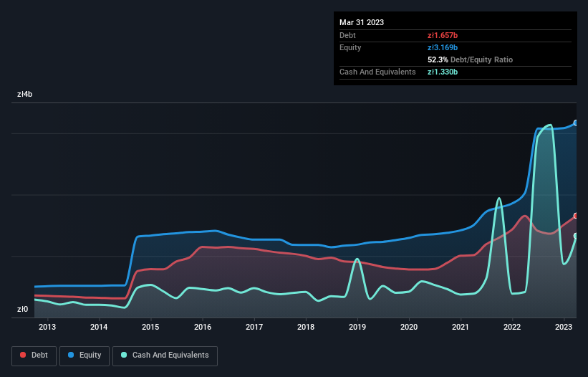Click the blue Equity endpoint marker on chart
The height and width of the screenshot is (377, 588).
576,123
